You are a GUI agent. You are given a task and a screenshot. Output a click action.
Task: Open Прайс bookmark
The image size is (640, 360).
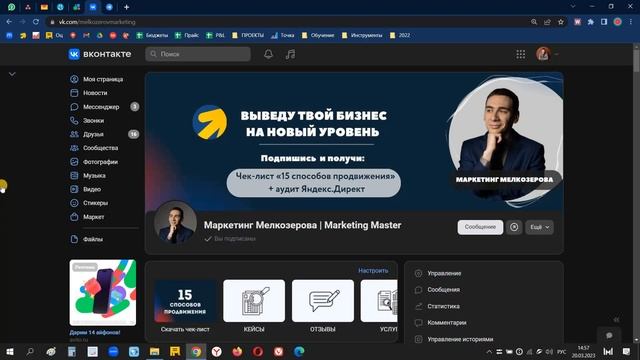187,36
